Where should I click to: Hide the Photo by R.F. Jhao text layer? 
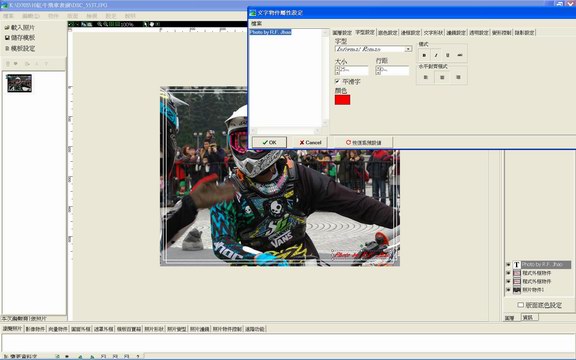[x=508, y=264]
